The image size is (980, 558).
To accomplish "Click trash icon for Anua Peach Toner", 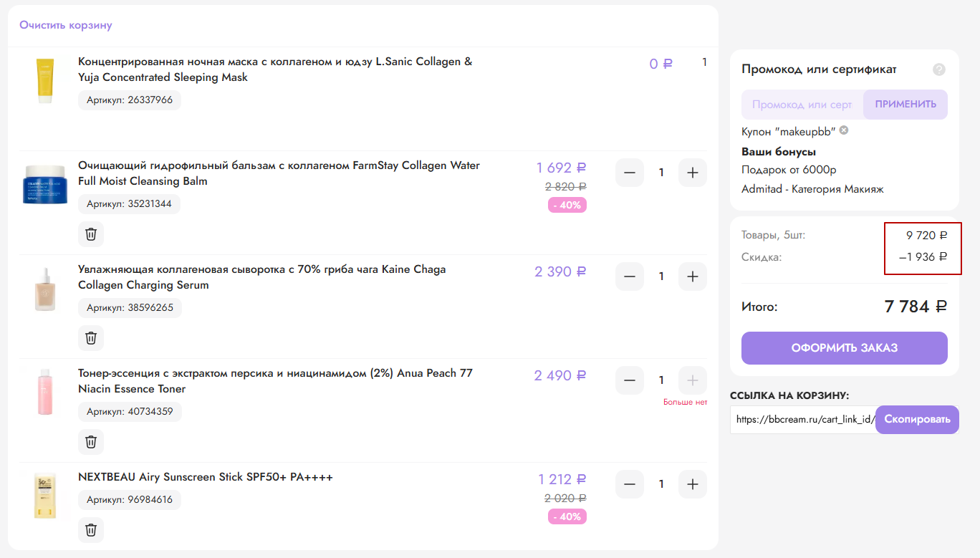I will tap(91, 442).
